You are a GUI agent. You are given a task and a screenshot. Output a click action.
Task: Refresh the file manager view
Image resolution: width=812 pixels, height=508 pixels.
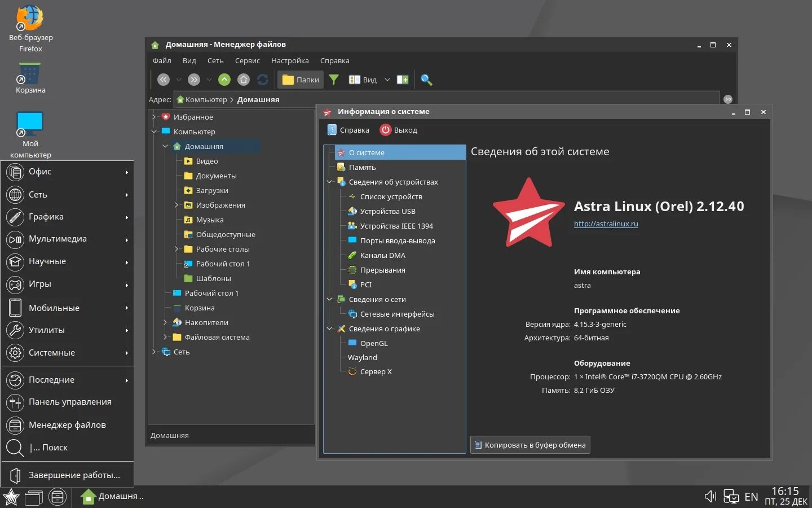tap(263, 80)
